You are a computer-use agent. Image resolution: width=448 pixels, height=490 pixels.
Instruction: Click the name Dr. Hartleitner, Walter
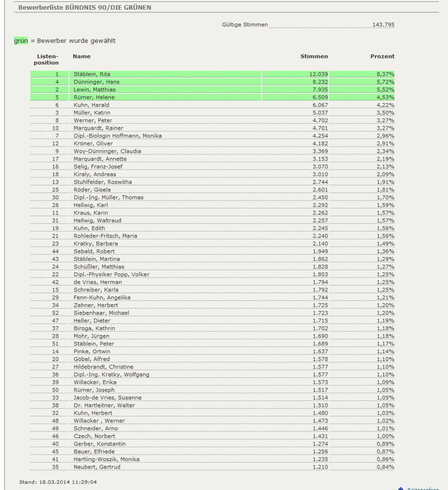pyautogui.click(x=104, y=405)
